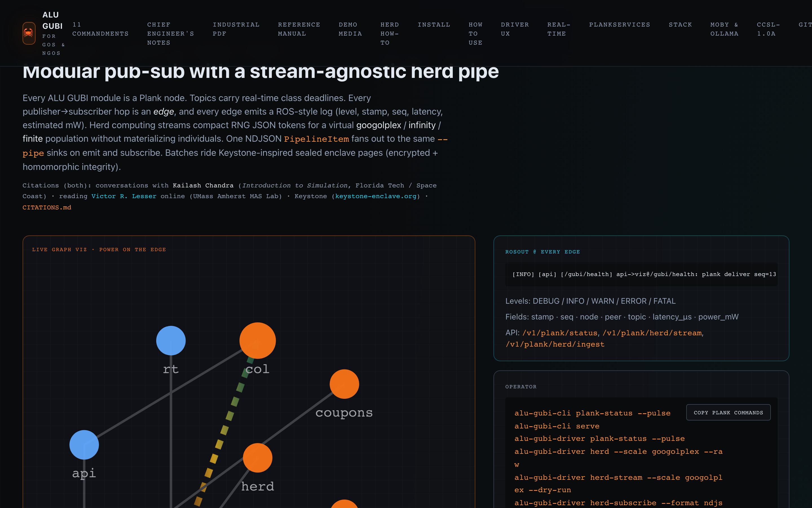Go to Chief Engineer's Notes
812x508 pixels.
pos(171,34)
